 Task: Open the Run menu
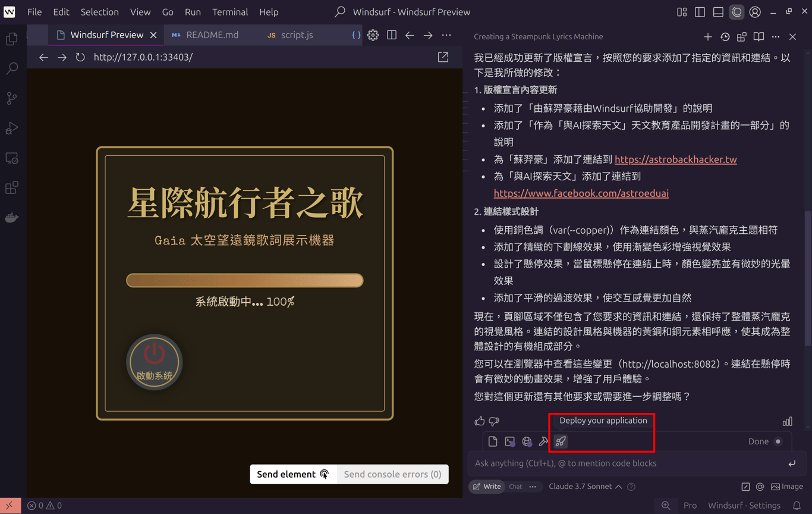click(193, 12)
